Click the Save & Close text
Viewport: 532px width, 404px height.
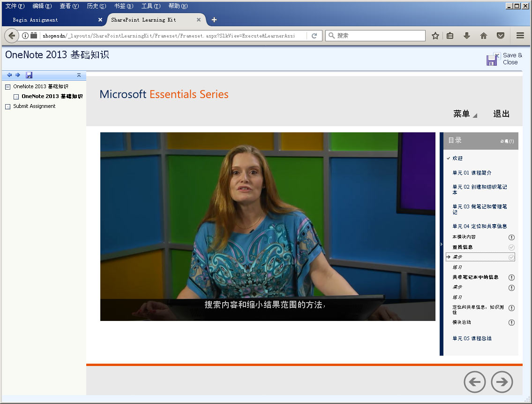tap(512, 59)
